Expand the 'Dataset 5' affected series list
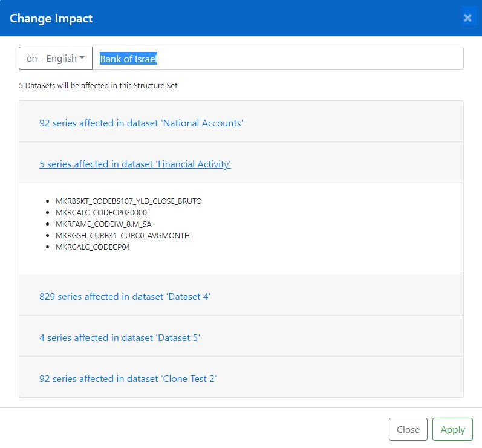The height and width of the screenshot is (448, 482). [120, 337]
